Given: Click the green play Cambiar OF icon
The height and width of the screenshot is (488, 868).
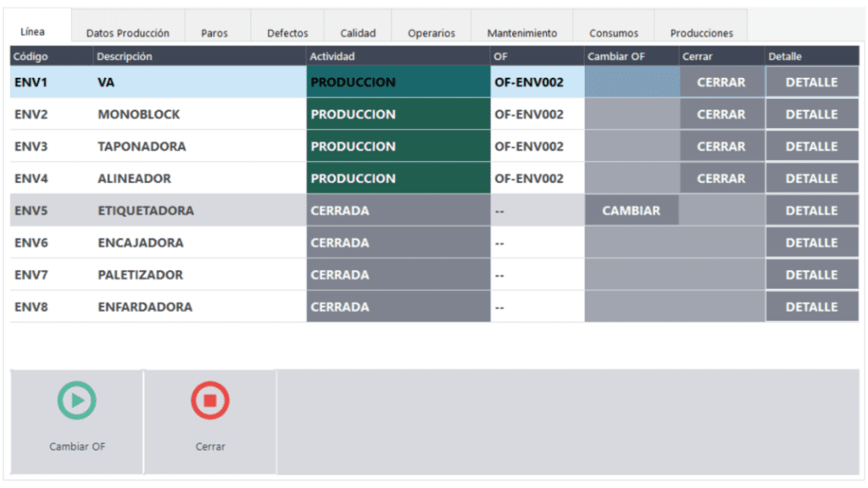Looking at the screenshot, I should point(77,401).
